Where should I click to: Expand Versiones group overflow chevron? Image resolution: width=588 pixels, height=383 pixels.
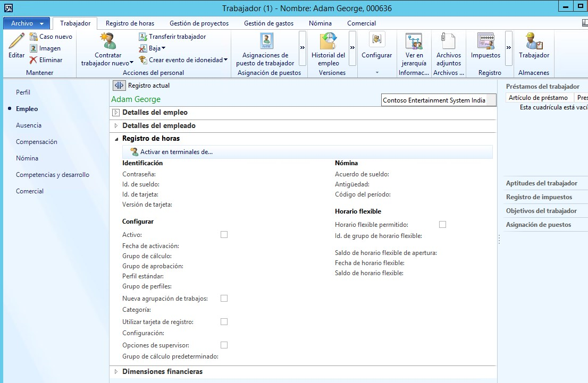tap(352, 48)
